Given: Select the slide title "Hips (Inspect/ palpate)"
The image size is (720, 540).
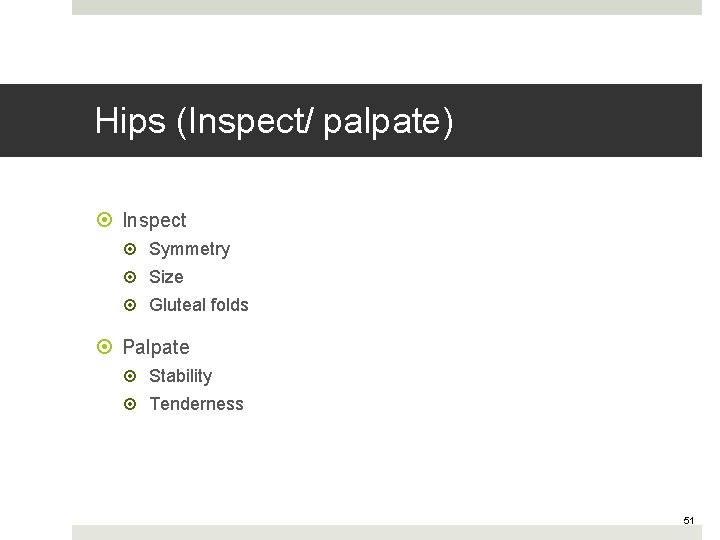Looking at the screenshot, I should tap(274, 122).
